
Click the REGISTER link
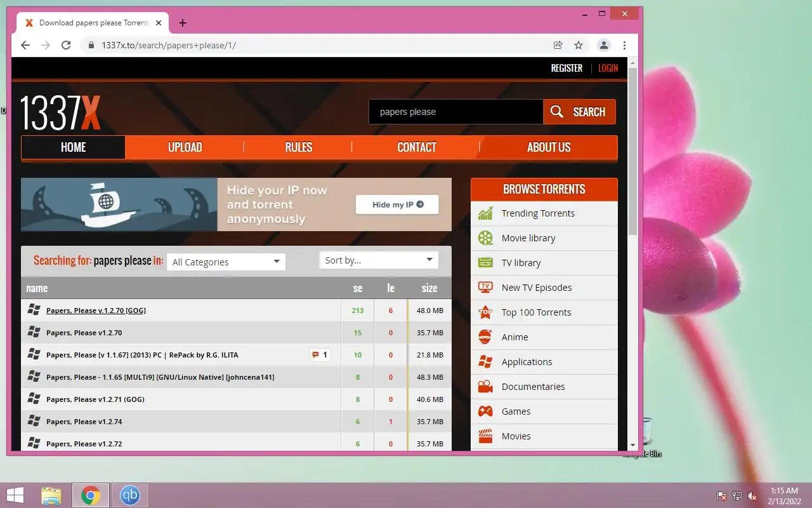566,68
